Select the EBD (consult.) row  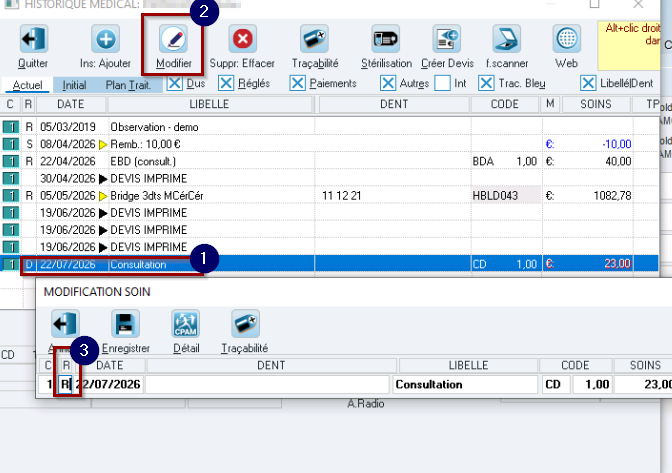[329, 162]
